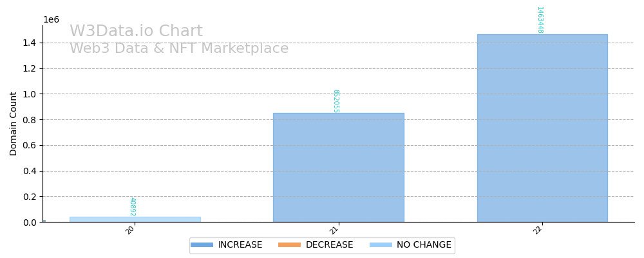This screenshot has height=258, width=644.
Task: Click the 1.0 y-axis tick label
Action: pyautogui.click(x=30, y=94)
